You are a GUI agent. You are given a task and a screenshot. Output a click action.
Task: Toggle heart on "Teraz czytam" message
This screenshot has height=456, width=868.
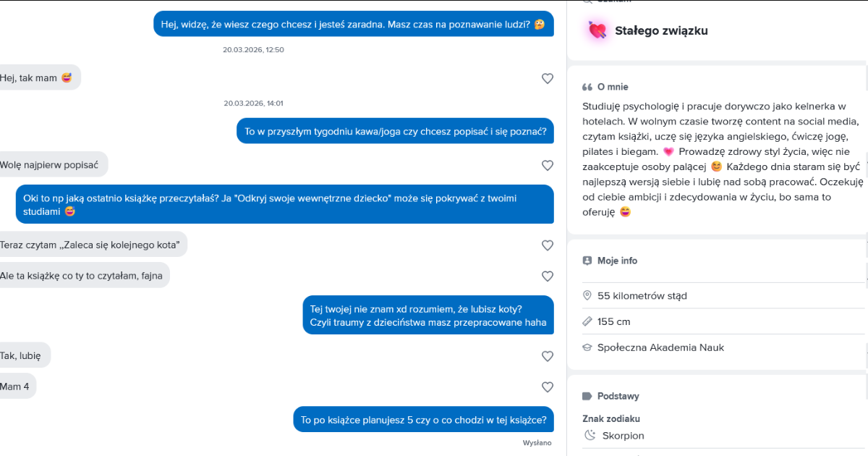[548, 246]
